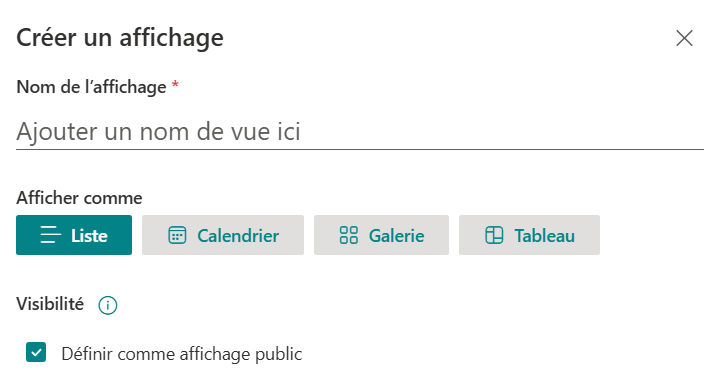Click the underline of the view name field
The width and height of the screenshot is (717, 382).
click(x=360, y=149)
